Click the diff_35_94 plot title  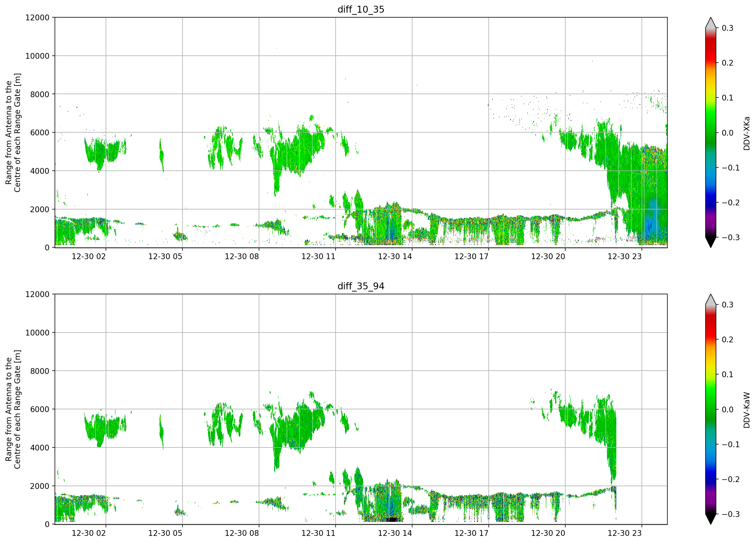point(361,286)
